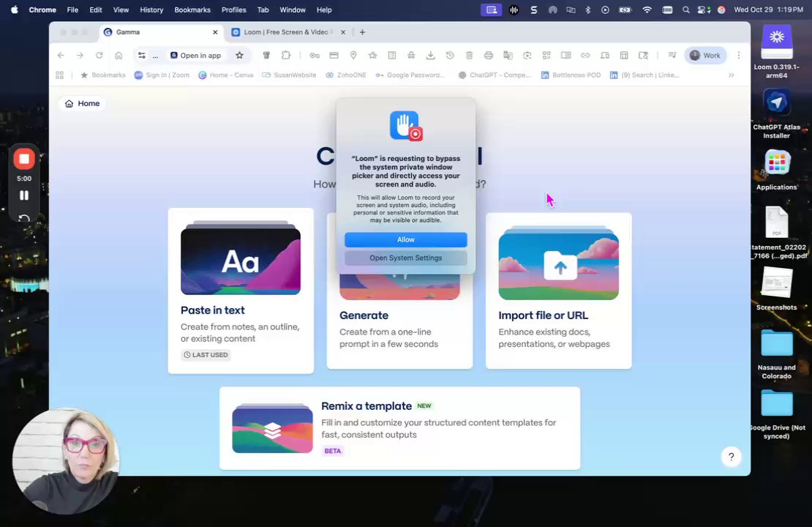Open LinkedIn Search bookmark
Image resolution: width=812 pixels, height=527 pixels.
tap(644, 75)
